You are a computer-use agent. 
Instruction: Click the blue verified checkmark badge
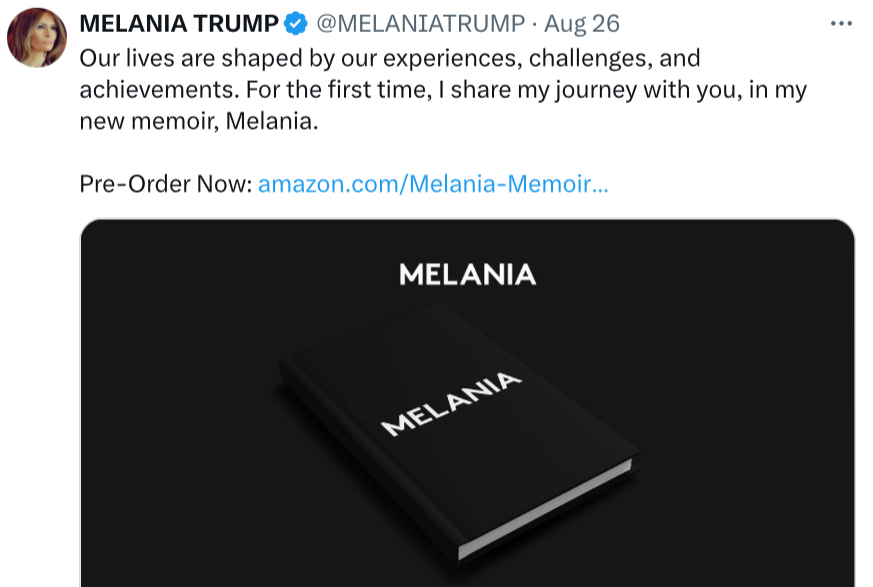(296, 24)
